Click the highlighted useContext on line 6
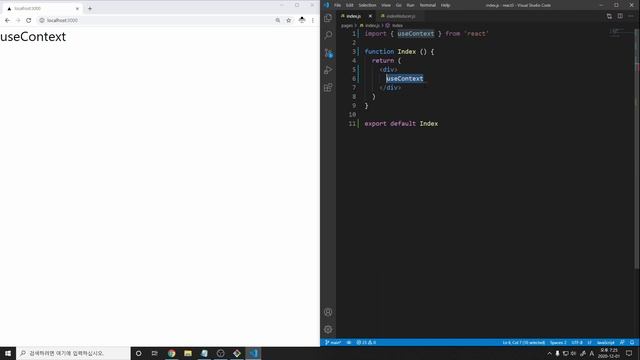This screenshot has width=640, height=360. (404, 78)
